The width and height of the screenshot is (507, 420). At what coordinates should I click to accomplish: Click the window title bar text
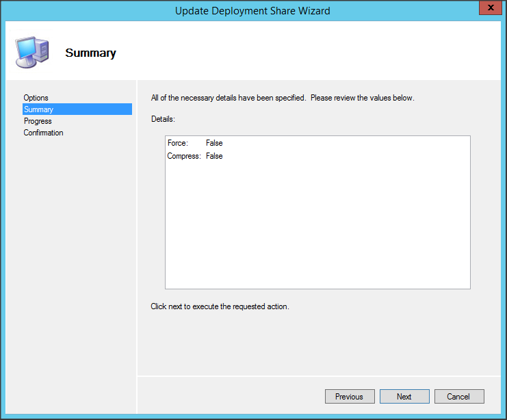coord(253,10)
